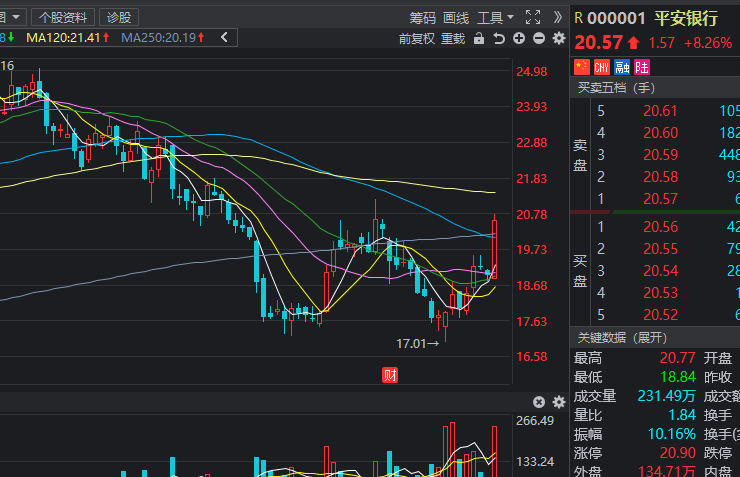Close the volume indicator panel
This screenshot has height=477, width=740.
point(539,402)
